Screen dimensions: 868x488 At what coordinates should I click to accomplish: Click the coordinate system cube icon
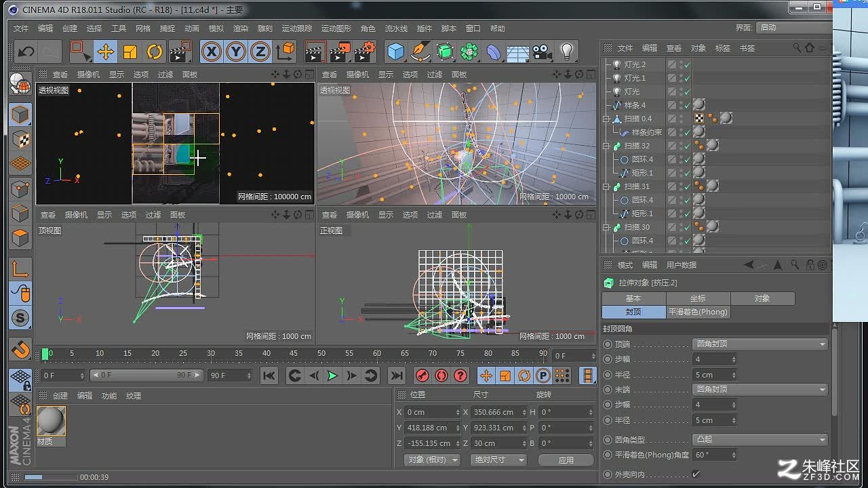pos(285,52)
